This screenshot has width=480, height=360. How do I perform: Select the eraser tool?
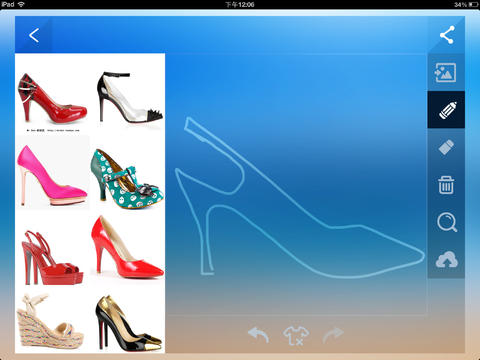[x=446, y=147]
